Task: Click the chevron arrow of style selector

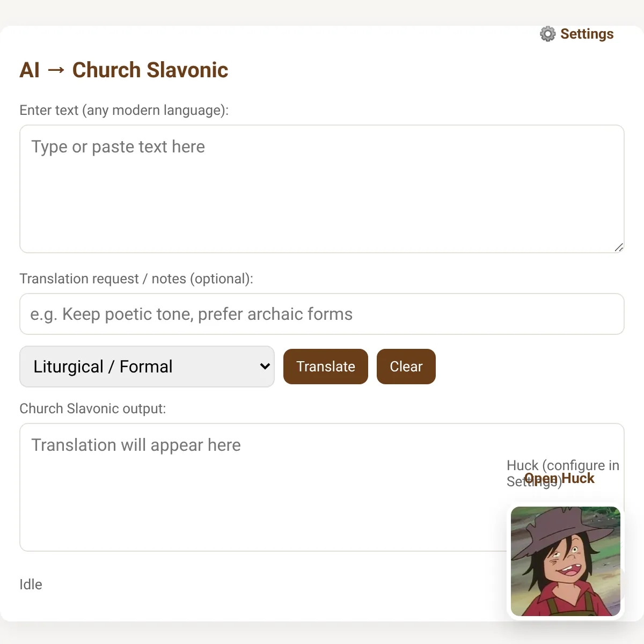Action: 265,367
